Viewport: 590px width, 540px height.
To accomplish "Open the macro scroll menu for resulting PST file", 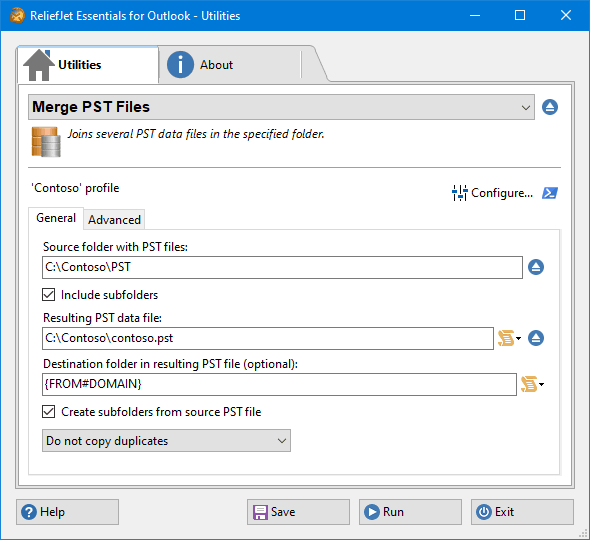I will 509,338.
